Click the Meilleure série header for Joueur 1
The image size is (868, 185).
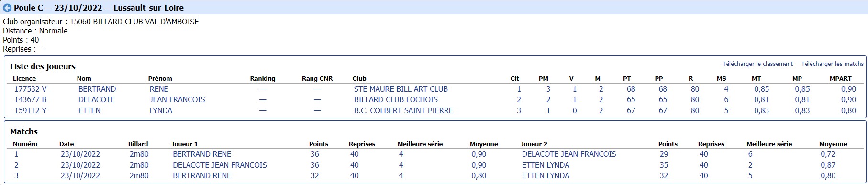point(420,144)
